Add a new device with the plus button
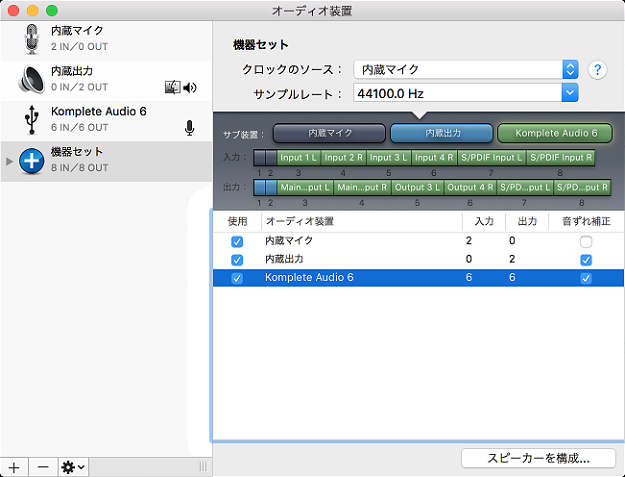The height and width of the screenshot is (477, 625). pos(14,467)
